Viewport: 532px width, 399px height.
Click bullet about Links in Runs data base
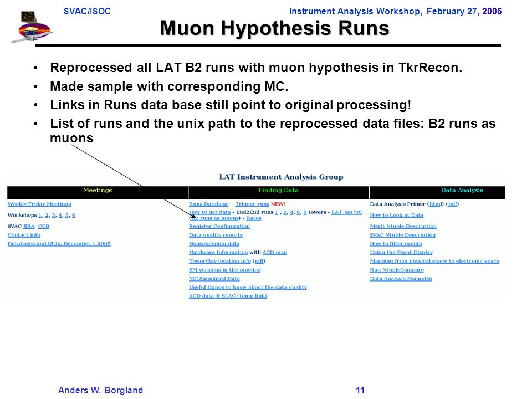pyautogui.click(x=231, y=105)
